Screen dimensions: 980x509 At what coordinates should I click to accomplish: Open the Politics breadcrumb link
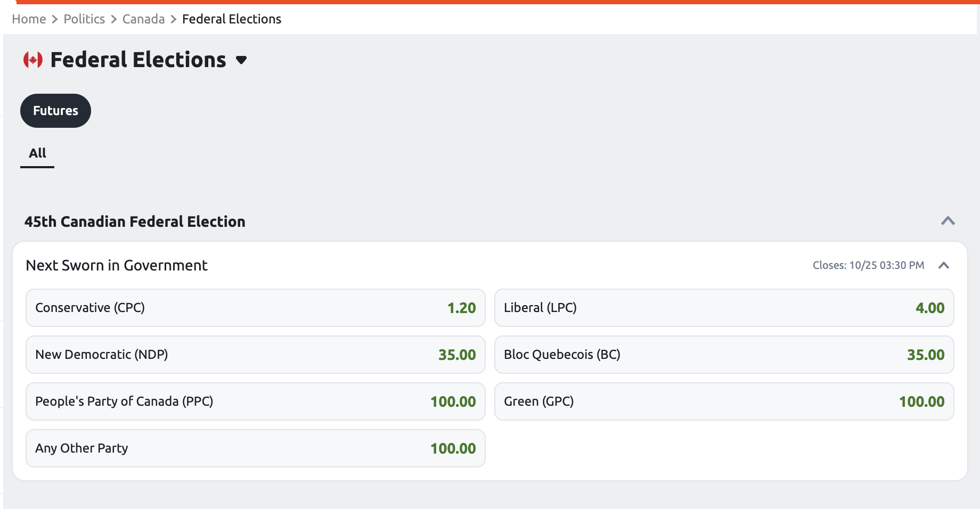[x=84, y=19]
